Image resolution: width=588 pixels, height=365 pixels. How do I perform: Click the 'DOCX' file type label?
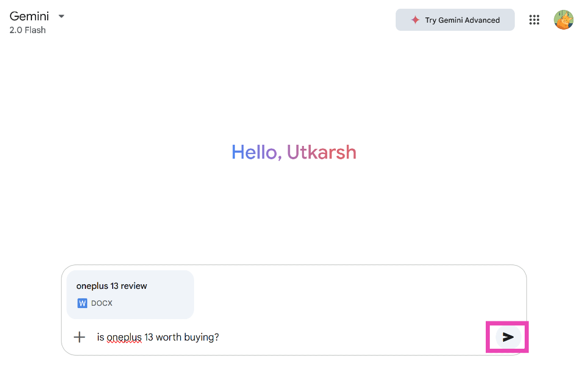pos(102,303)
